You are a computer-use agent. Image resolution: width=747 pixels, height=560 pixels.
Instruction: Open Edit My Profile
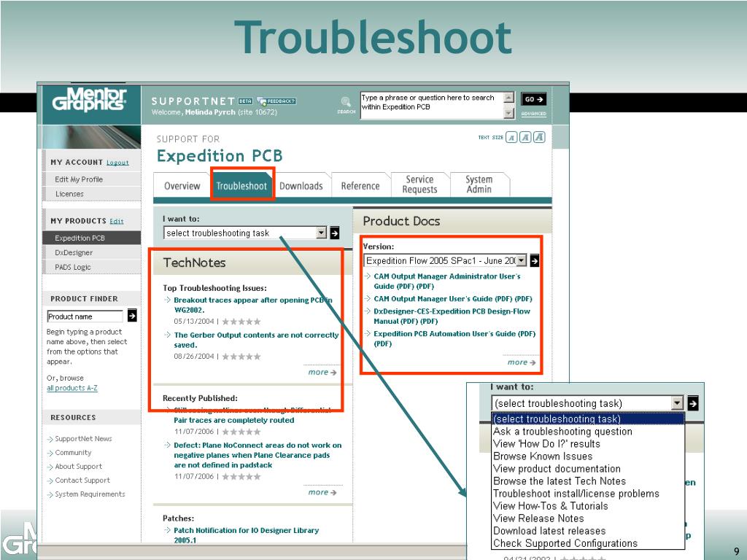[x=79, y=179]
